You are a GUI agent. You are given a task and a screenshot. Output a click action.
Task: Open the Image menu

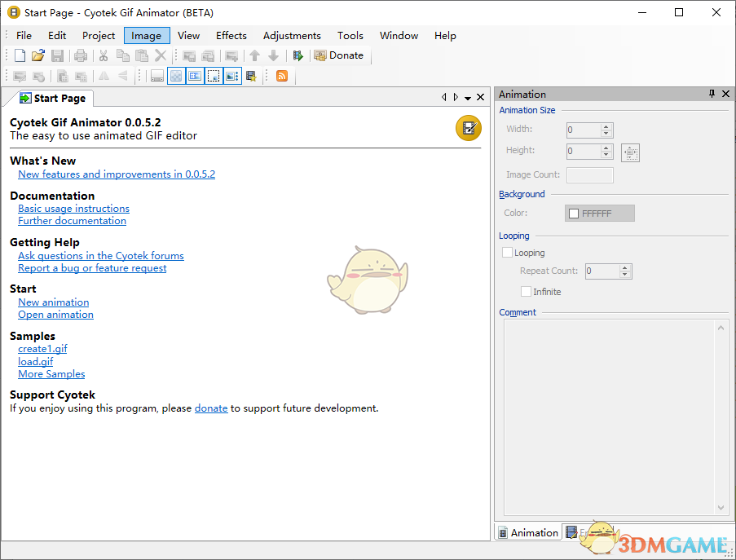click(146, 35)
